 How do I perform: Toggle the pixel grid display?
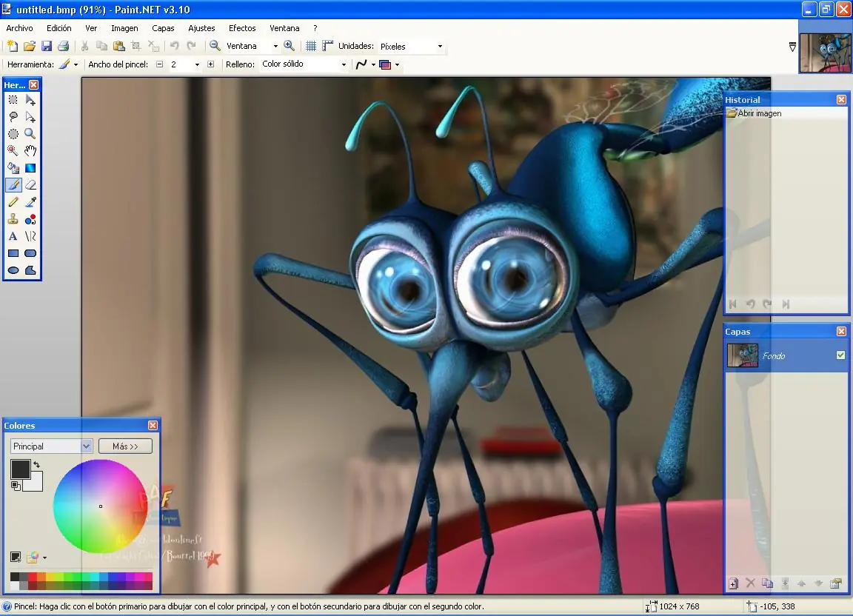click(311, 46)
